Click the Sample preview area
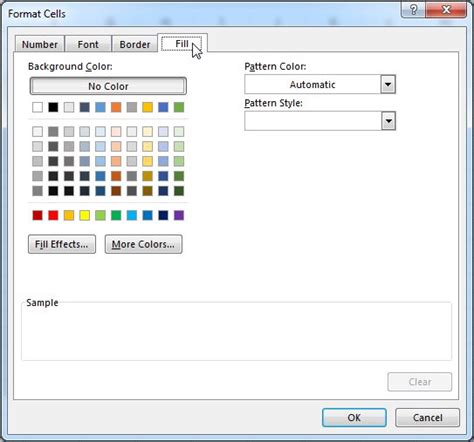Image resolution: width=474 pixels, height=442 pixels. [237, 332]
